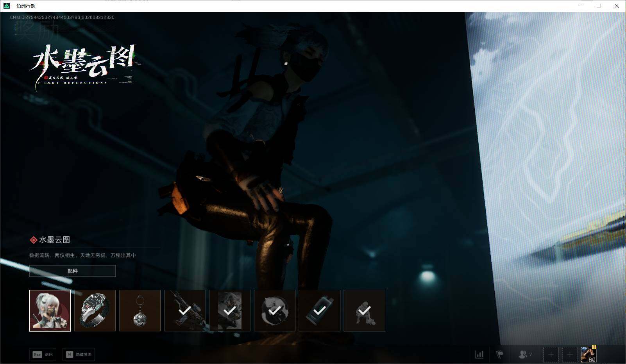The width and height of the screenshot is (626, 364).
Task: Select the checked rifle weapon skin thumbnail
Action: coord(185,310)
